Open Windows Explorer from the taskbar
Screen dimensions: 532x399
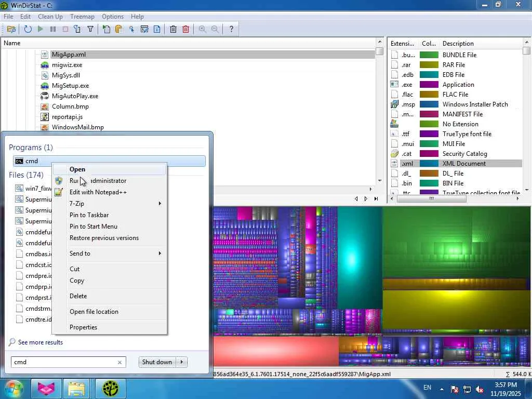[77, 389]
